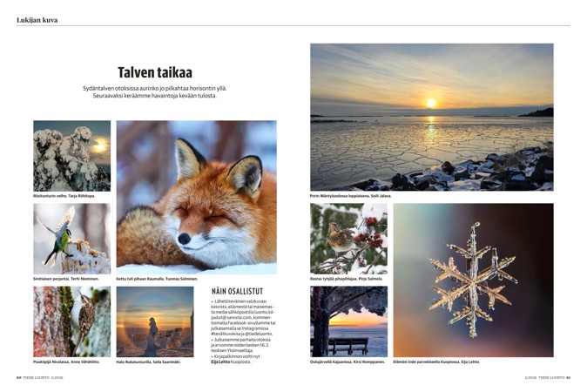
Task: Click the thrush with rowan berries photo
Action: pyautogui.click(x=349, y=239)
